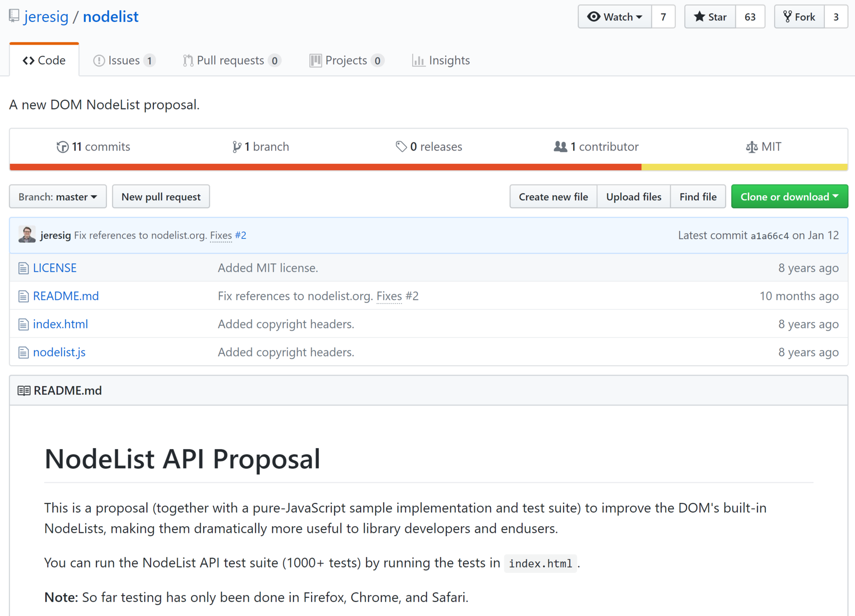
Task: Click Upload files button
Action: (x=634, y=197)
